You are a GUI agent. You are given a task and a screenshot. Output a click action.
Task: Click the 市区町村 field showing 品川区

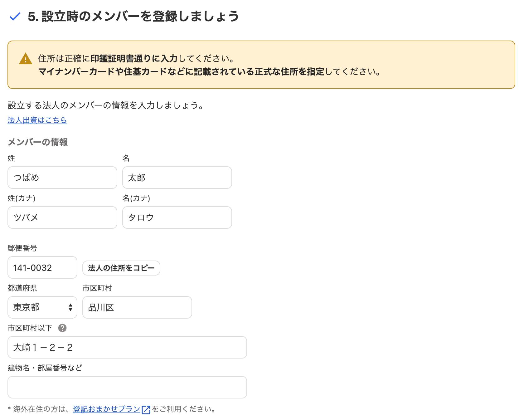[137, 307]
